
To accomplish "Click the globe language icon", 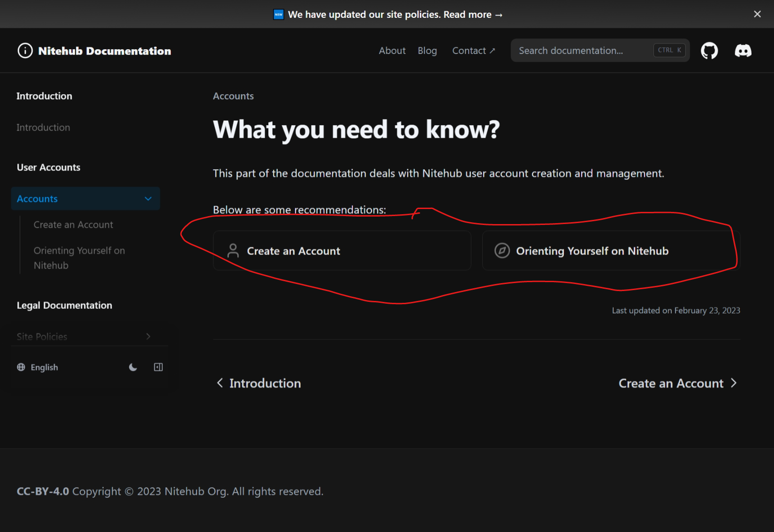I will (21, 367).
